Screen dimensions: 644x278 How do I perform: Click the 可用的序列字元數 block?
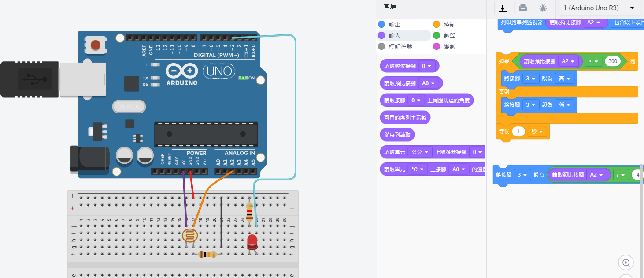pos(405,117)
